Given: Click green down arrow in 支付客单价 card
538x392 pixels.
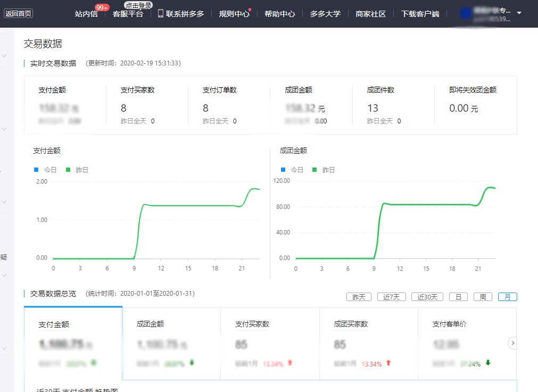Looking at the screenshot, I should click(x=487, y=363).
